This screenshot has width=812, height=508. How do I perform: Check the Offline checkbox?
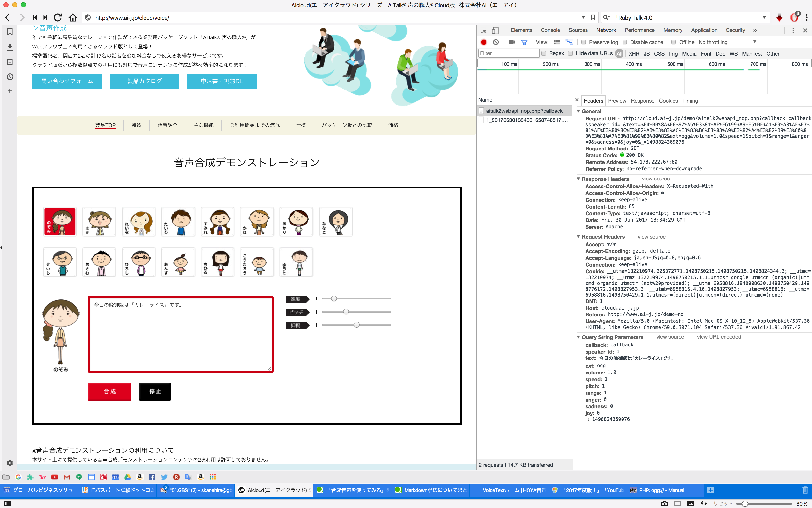pyautogui.click(x=674, y=42)
